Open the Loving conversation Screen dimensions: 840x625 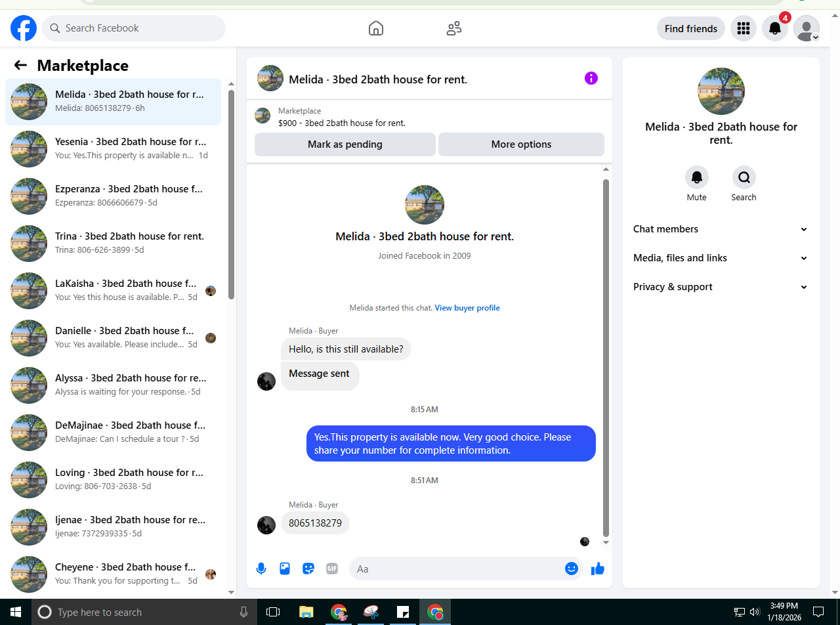tap(113, 480)
